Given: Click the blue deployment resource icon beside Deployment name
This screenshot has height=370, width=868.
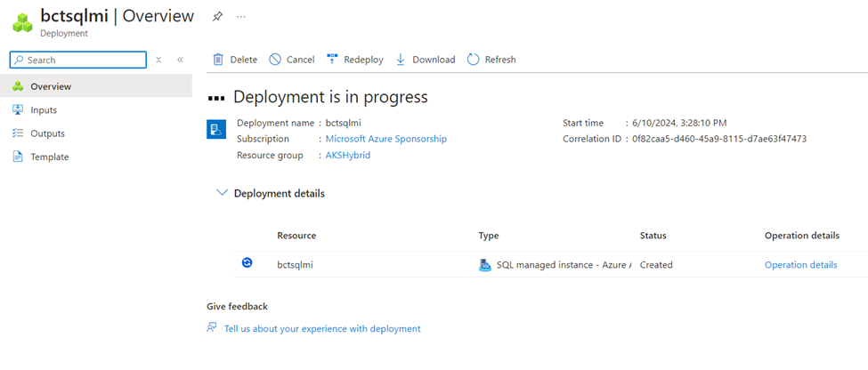Looking at the screenshot, I should coord(216,128).
